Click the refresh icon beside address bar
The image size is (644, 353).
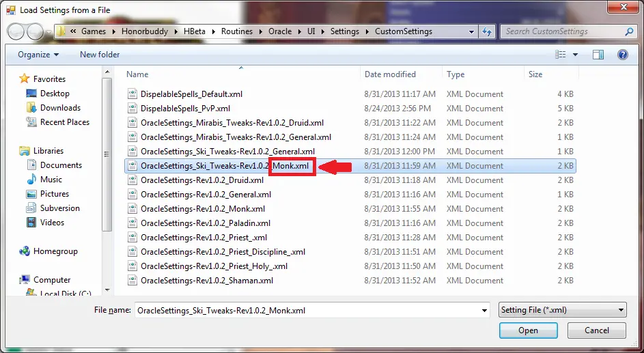487,31
